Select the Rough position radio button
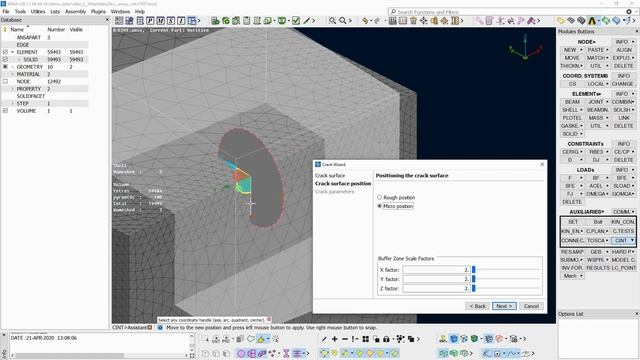 pyautogui.click(x=379, y=197)
